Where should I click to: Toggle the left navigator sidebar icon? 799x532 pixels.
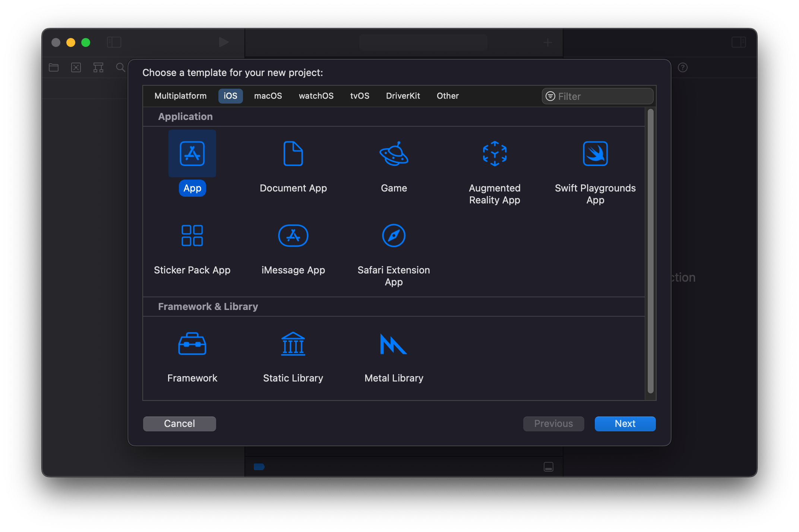[x=114, y=42]
